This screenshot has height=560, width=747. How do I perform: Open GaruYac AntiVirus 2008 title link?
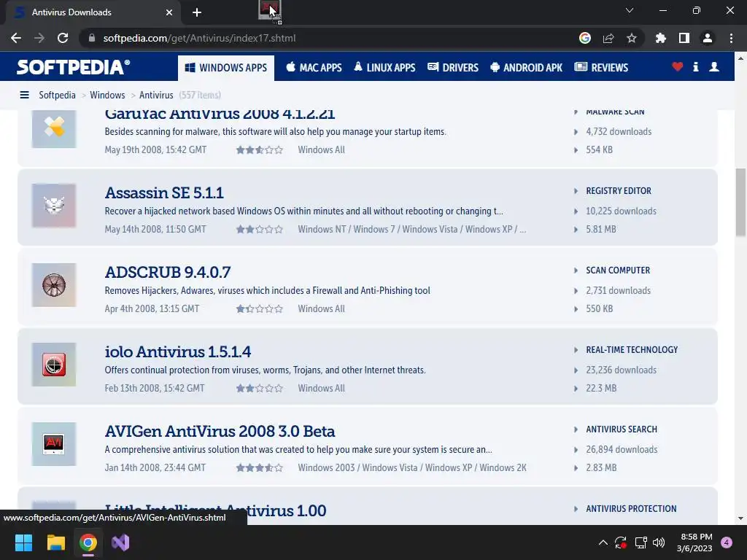pyautogui.click(x=220, y=114)
